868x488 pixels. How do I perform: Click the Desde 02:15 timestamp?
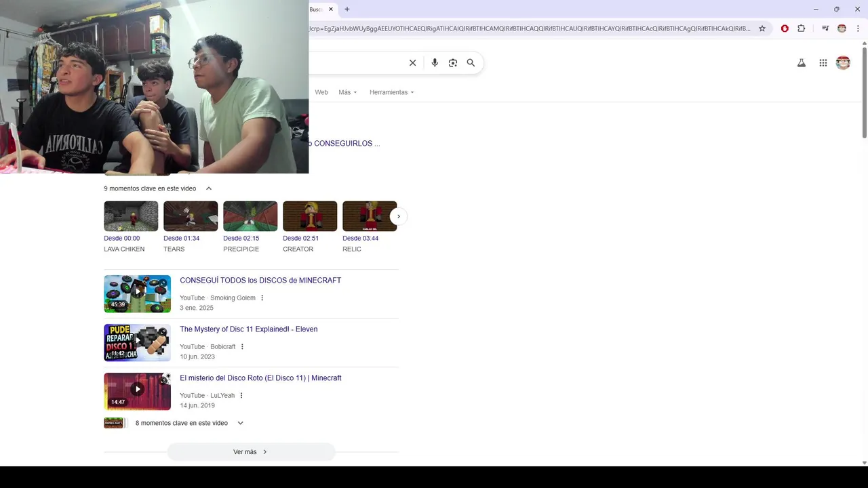coord(241,239)
